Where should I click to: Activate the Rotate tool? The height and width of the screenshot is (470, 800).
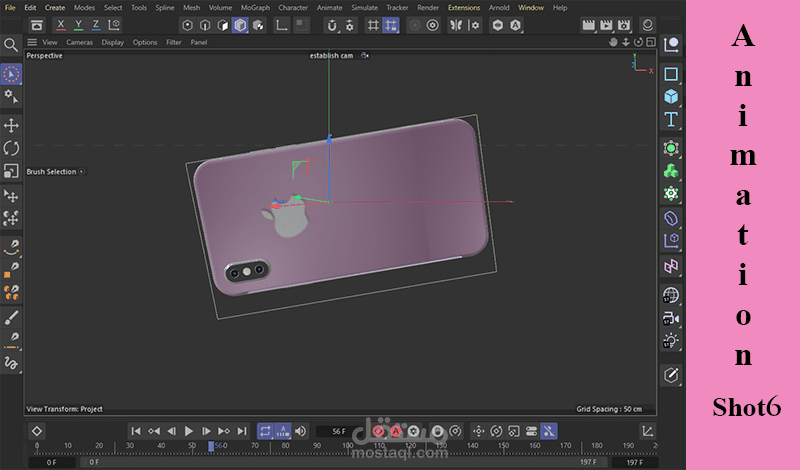point(11,148)
